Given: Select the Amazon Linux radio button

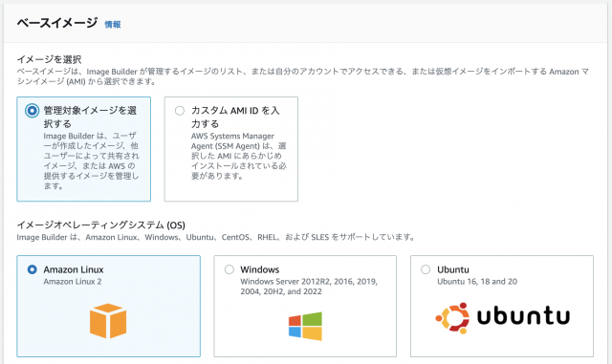Looking at the screenshot, I should click(32, 269).
